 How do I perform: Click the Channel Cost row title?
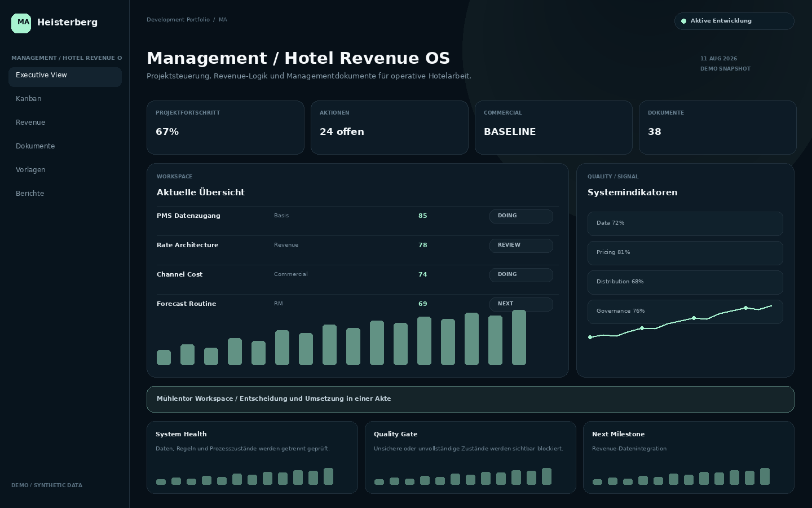point(179,274)
